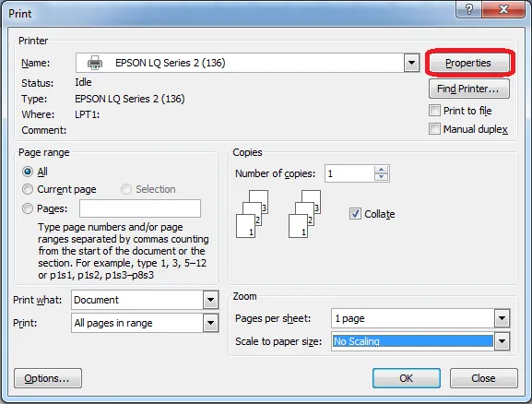
Task: Open the Print what dropdown
Action: [210, 300]
